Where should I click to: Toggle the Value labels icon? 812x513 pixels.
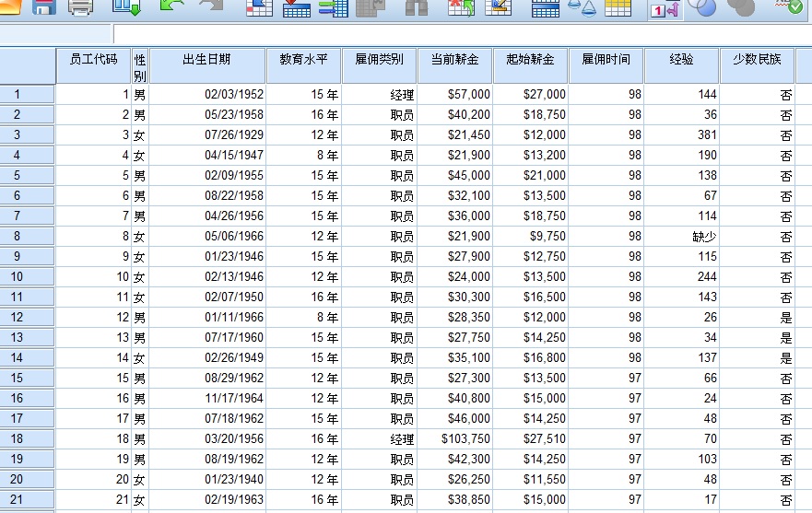click(665, 8)
